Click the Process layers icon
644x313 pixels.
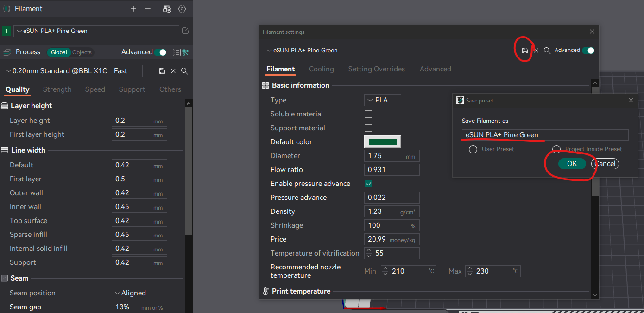(6, 52)
